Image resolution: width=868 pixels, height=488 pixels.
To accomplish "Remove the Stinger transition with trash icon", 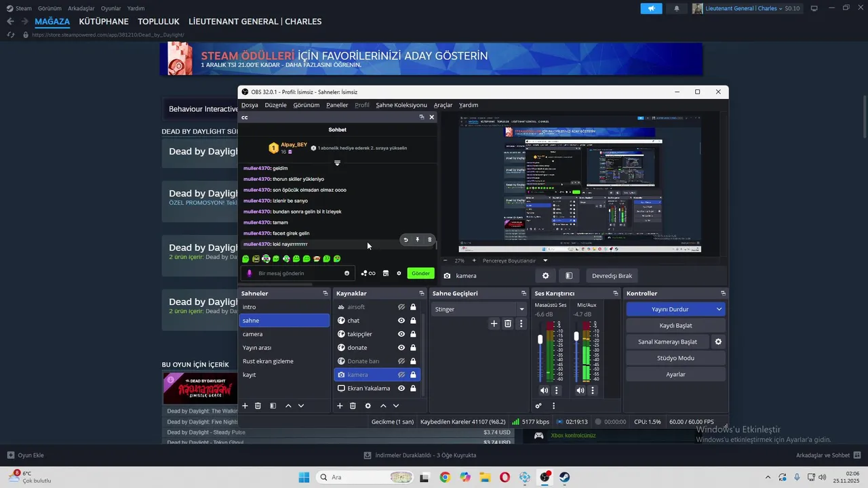I will click(508, 324).
